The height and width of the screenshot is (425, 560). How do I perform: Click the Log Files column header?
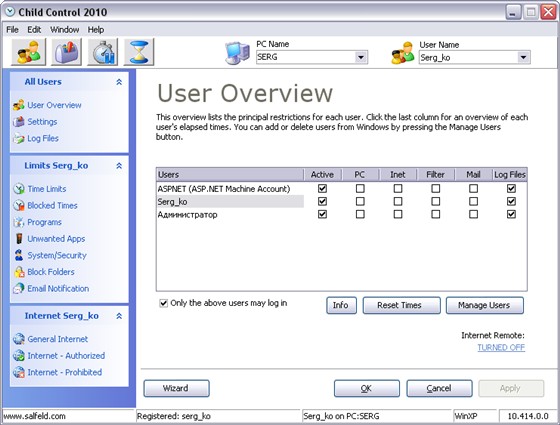(x=510, y=175)
